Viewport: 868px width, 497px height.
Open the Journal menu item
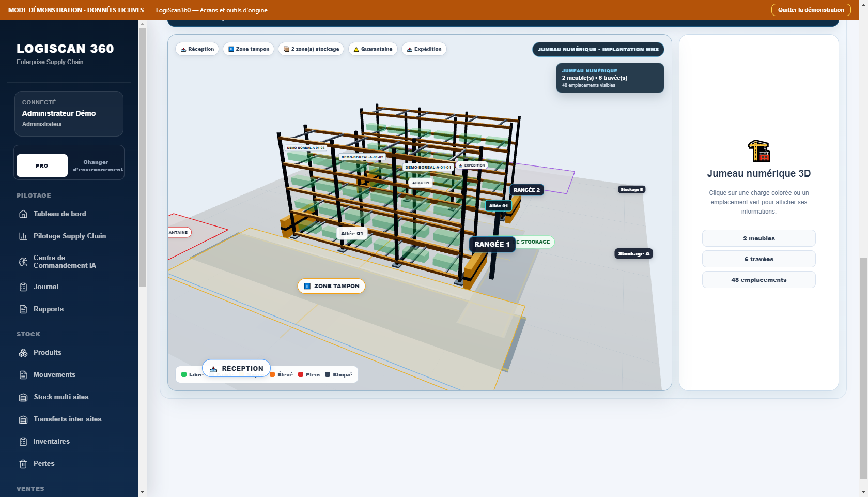click(69, 287)
